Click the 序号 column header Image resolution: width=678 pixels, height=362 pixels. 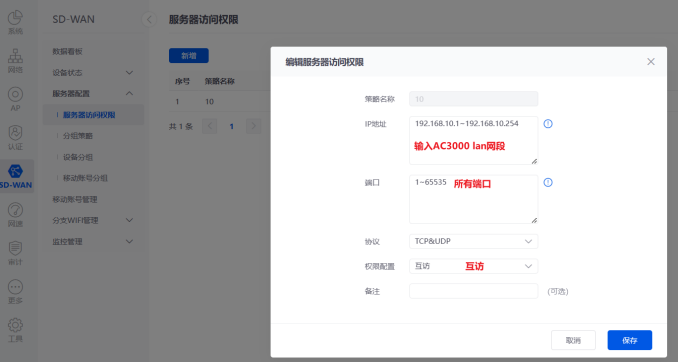point(182,81)
